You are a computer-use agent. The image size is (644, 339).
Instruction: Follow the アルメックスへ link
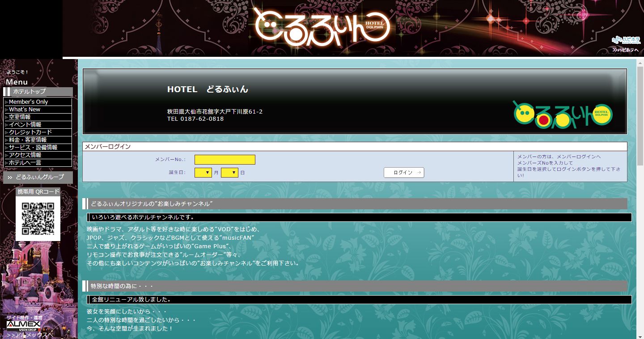pyautogui.click(x=30, y=335)
